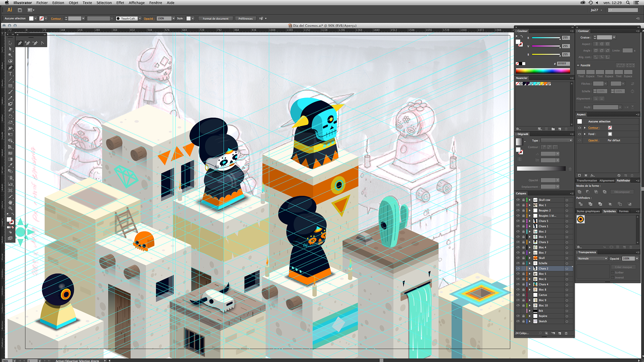Select the Rectangle shape tool
This screenshot has height=362, width=644.
[10, 86]
